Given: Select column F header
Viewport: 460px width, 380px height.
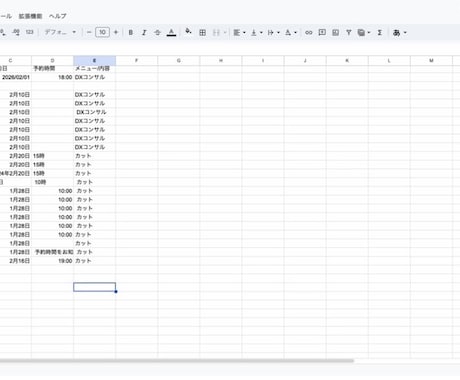Looking at the screenshot, I should (137, 60).
